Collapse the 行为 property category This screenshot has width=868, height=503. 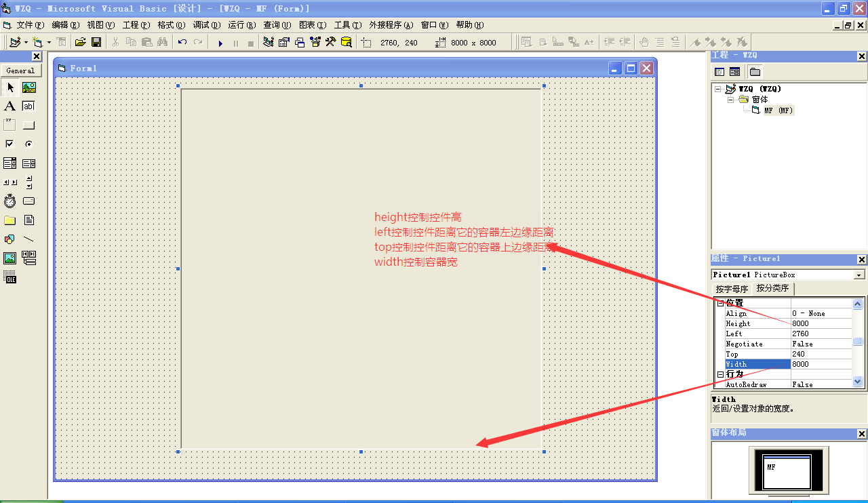tap(721, 374)
